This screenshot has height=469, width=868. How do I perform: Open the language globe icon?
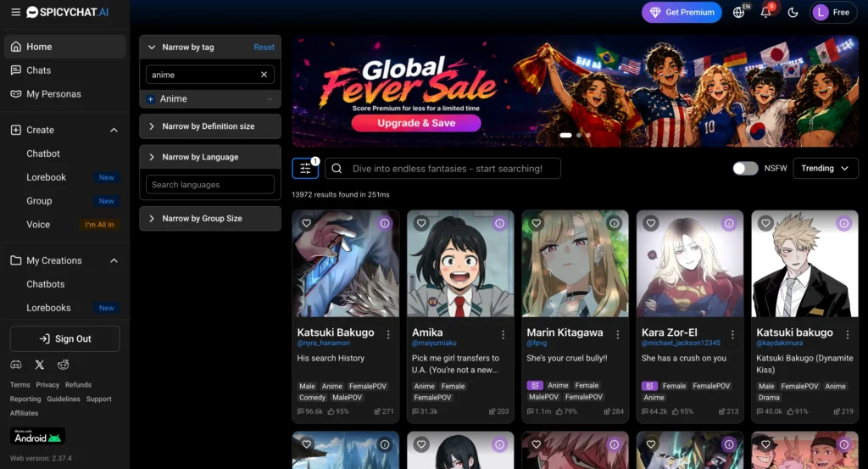pyautogui.click(x=738, y=12)
